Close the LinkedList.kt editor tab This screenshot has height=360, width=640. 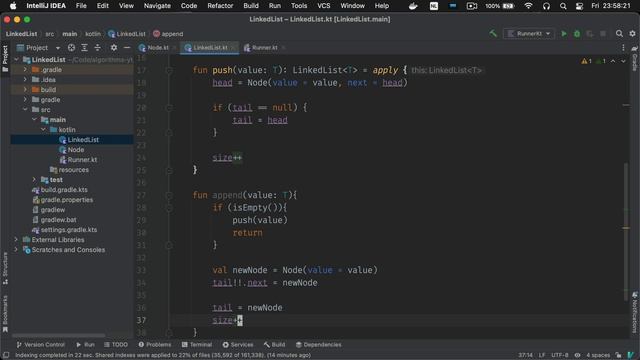(233, 48)
